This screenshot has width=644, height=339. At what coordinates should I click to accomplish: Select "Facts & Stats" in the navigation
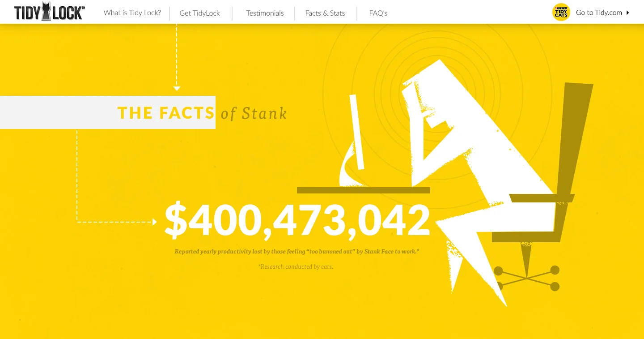pos(325,13)
